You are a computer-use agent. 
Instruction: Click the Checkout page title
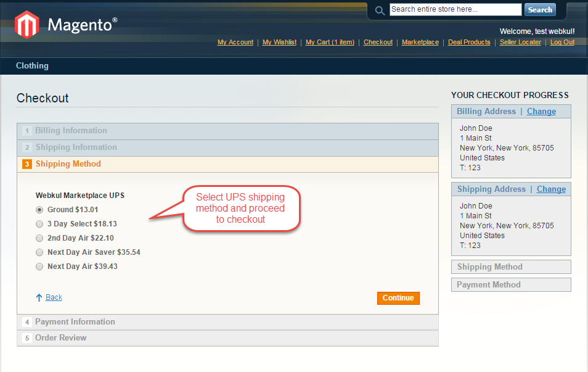pyautogui.click(x=43, y=98)
